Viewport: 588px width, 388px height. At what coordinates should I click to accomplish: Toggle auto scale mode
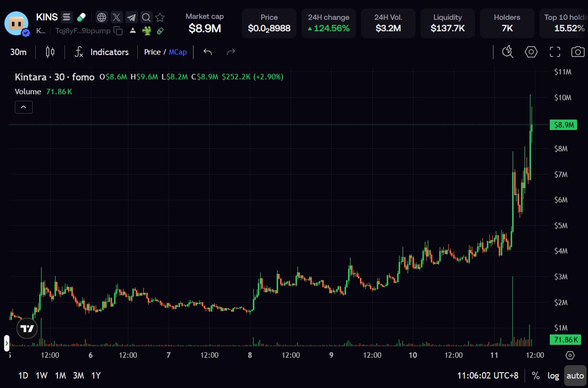575,376
